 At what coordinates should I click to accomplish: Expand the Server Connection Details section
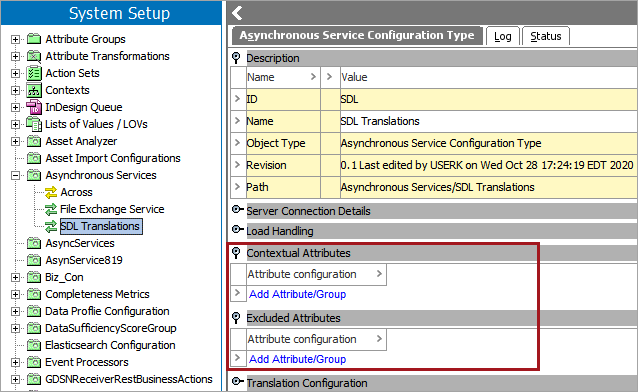click(237, 210)
